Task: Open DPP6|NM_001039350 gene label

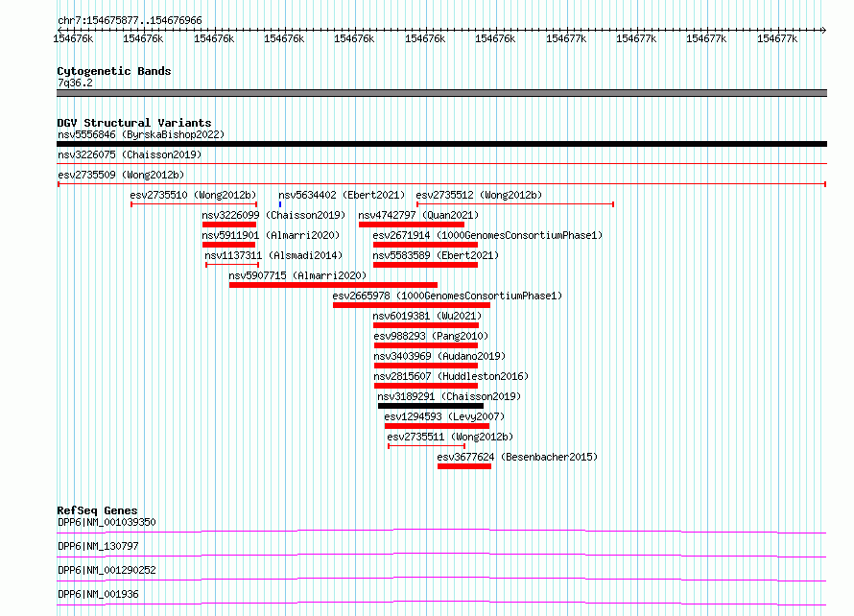Action: point(107,522)
